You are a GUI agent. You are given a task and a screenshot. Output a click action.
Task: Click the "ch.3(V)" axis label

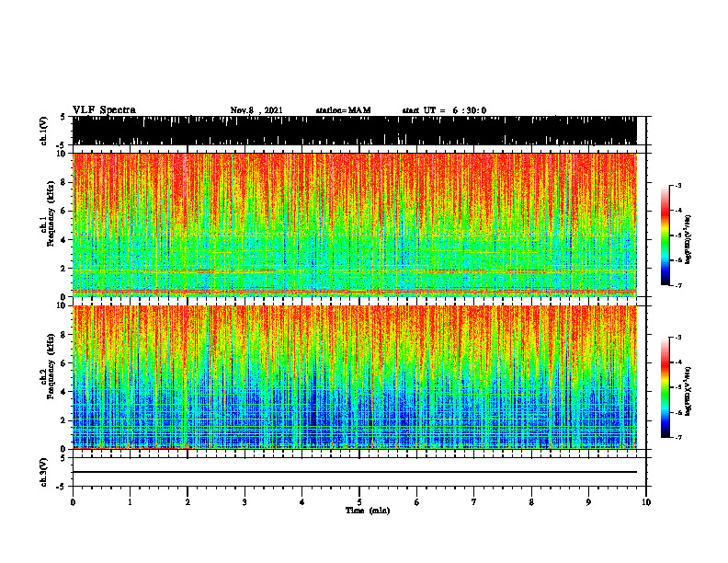click(43, 472)
